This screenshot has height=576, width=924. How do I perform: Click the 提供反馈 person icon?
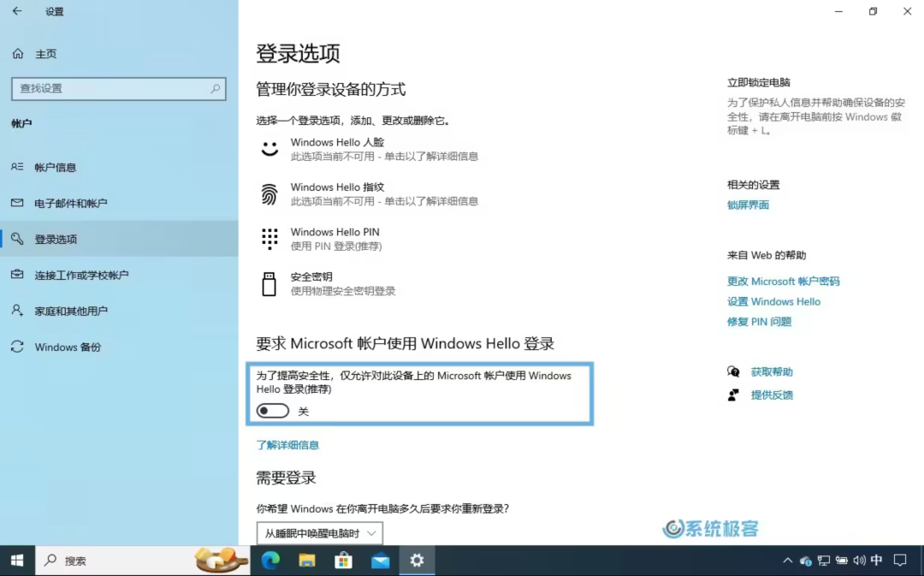click(x=733, y=395)
